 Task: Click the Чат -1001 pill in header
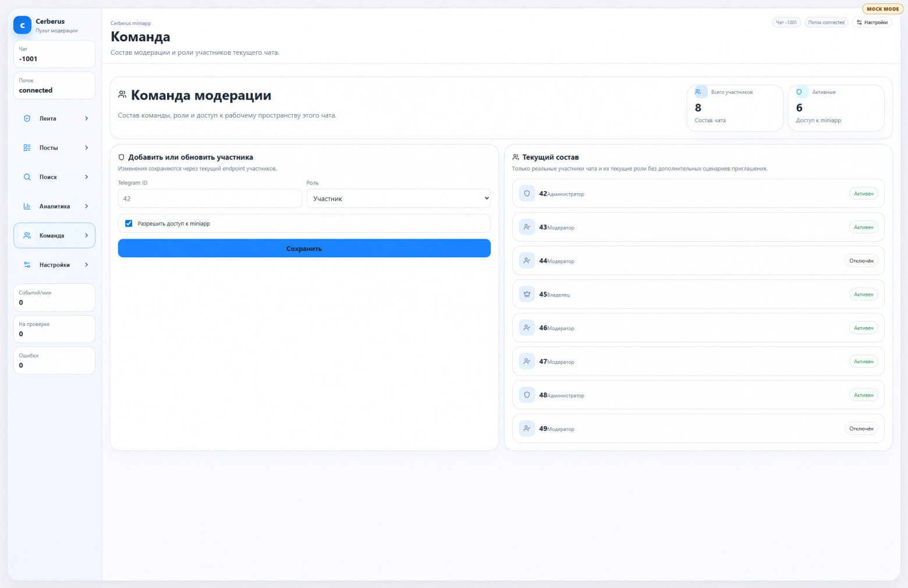point(786,22)
